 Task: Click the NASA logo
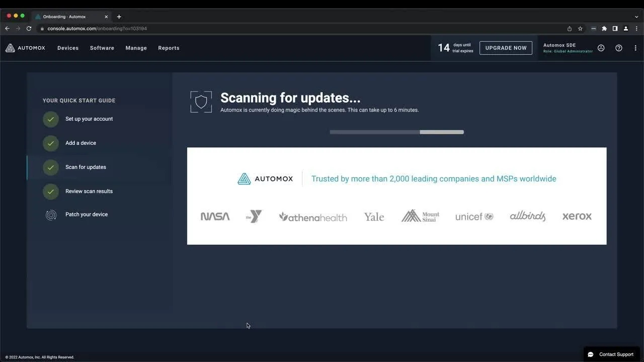(x=215, y=217)
